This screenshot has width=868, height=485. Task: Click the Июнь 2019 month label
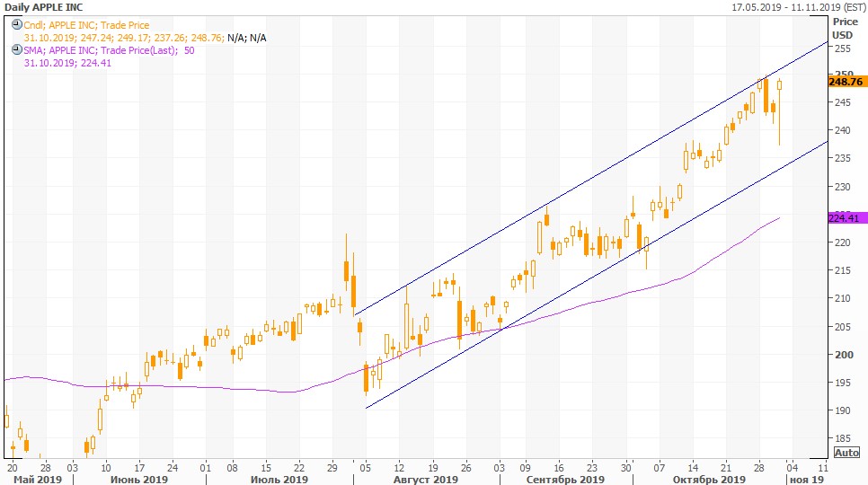click(x=137, y=480)
